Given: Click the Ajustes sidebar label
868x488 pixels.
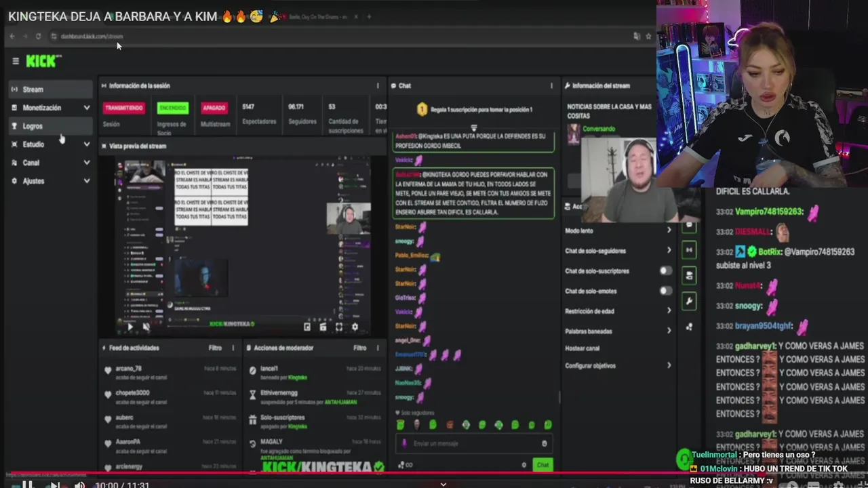Looking at the screenshot, I should point(33,181).
